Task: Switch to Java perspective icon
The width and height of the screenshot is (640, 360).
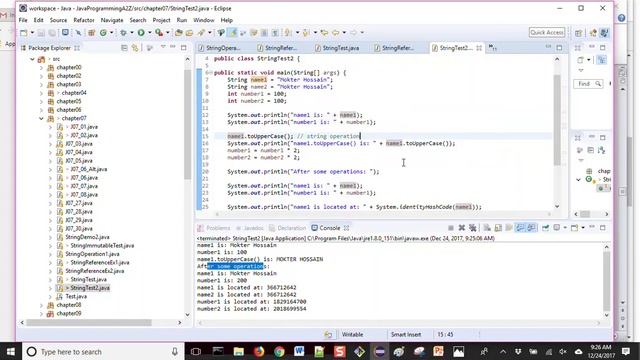Action: (x=604, y=33)
